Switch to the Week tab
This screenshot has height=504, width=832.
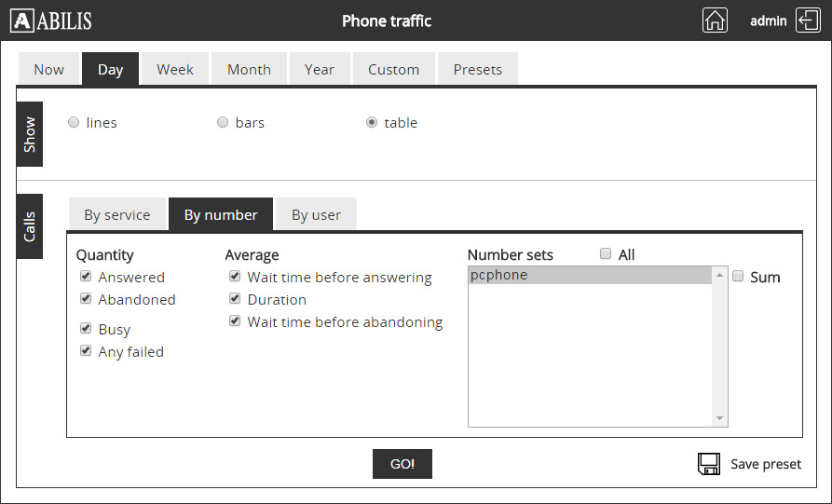pos(175,69)
